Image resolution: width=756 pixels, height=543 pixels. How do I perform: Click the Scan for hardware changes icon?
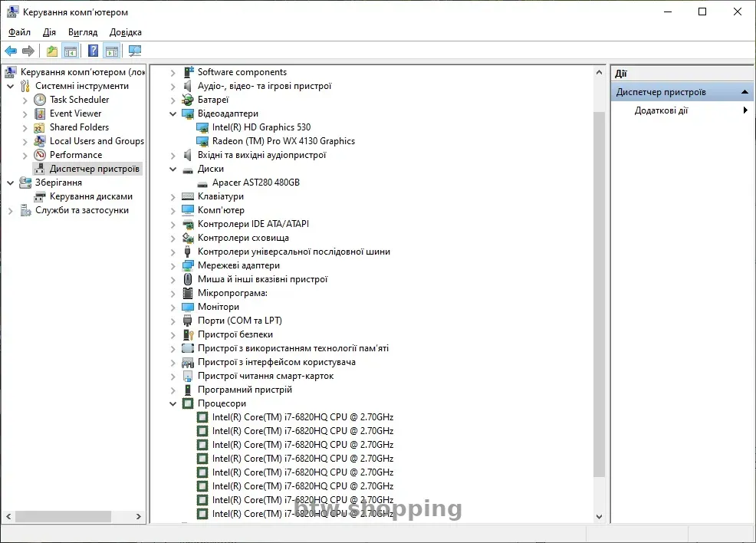(x=135, y=51)
